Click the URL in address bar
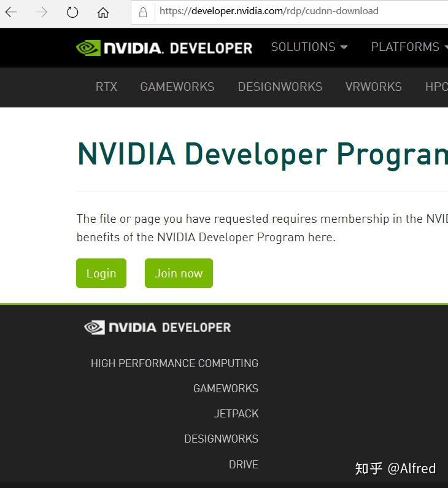Image resolution: width=448 pixels, height=488 pixels. [269, 11]
